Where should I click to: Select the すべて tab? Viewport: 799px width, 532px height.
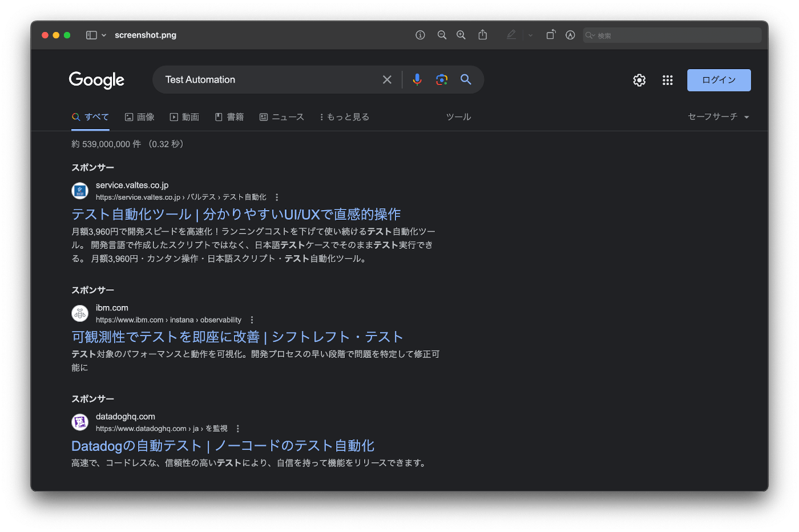click(90, 117)
